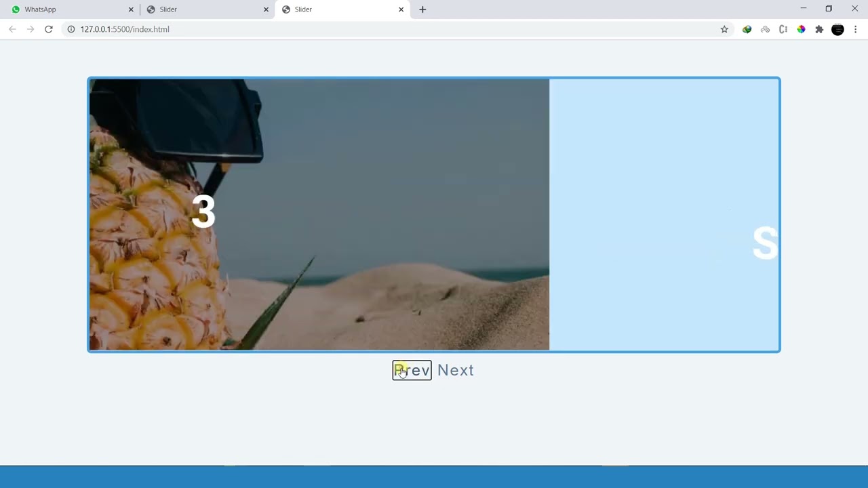Viewport: 868px width, 488px height.
Task: Open the gray link-loop extension icon
Action: click(765, 29)
